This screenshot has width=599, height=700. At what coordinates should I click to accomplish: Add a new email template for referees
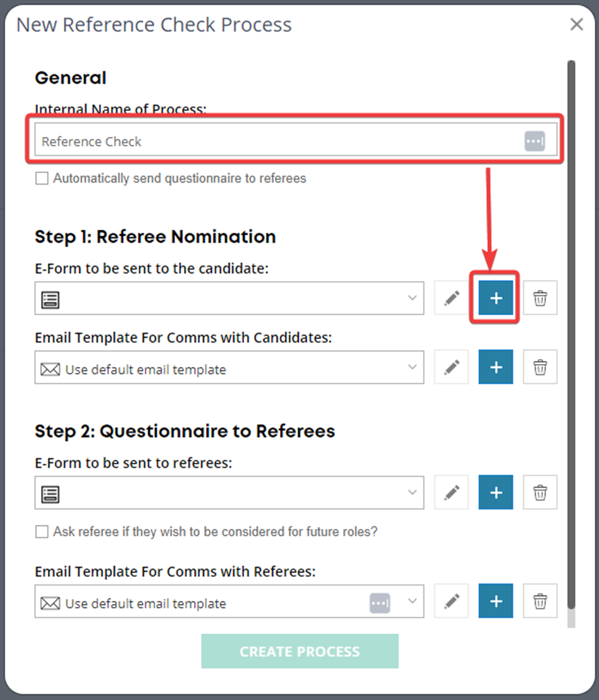pyautogui.click(x=495, y=601)
